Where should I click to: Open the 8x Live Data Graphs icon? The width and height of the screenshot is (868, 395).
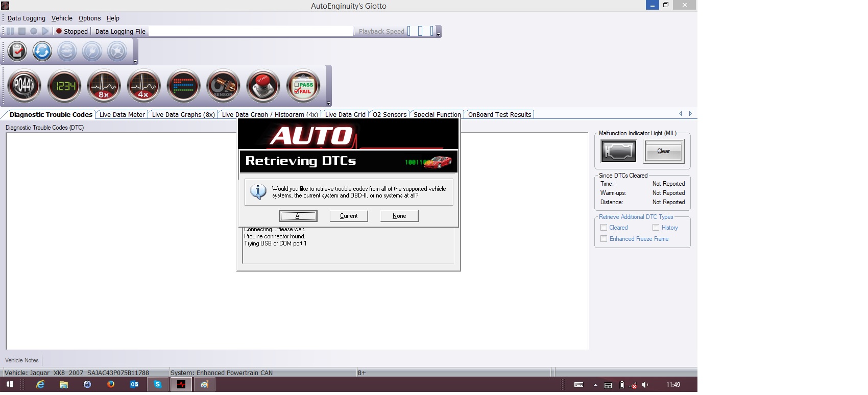pos(104,86)
